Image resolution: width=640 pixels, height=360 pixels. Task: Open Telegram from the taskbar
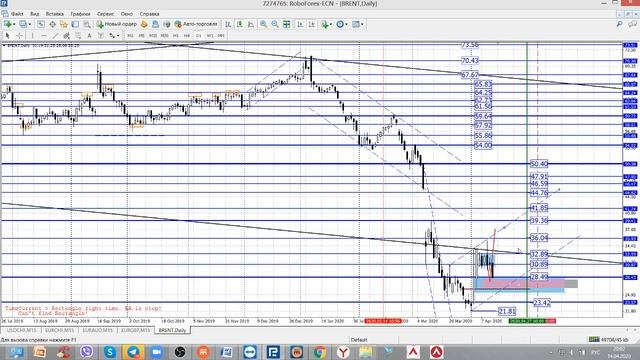point(133,351)
